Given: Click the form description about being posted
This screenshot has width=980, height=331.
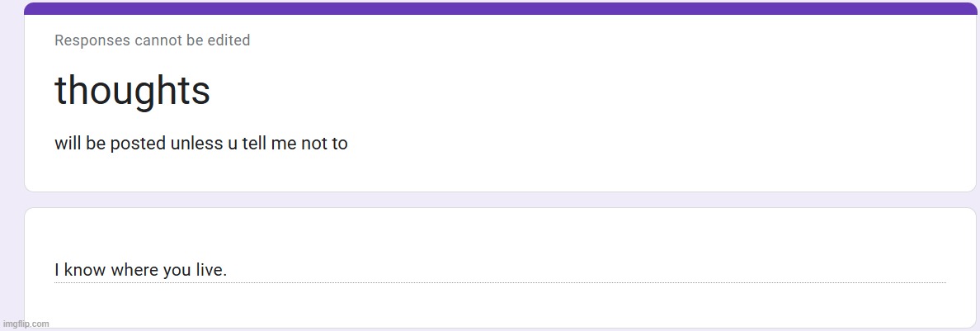Looking at the screenshot, I should (x=200, y=144).
